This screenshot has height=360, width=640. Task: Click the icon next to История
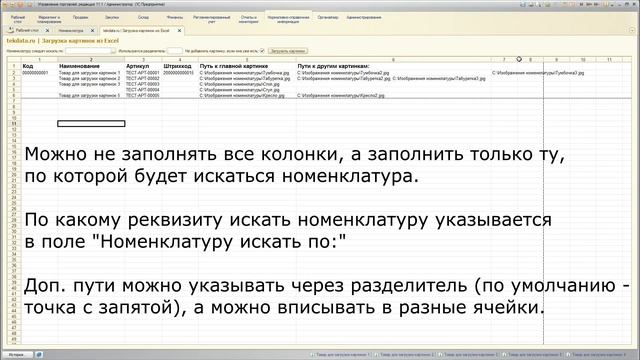39,355
